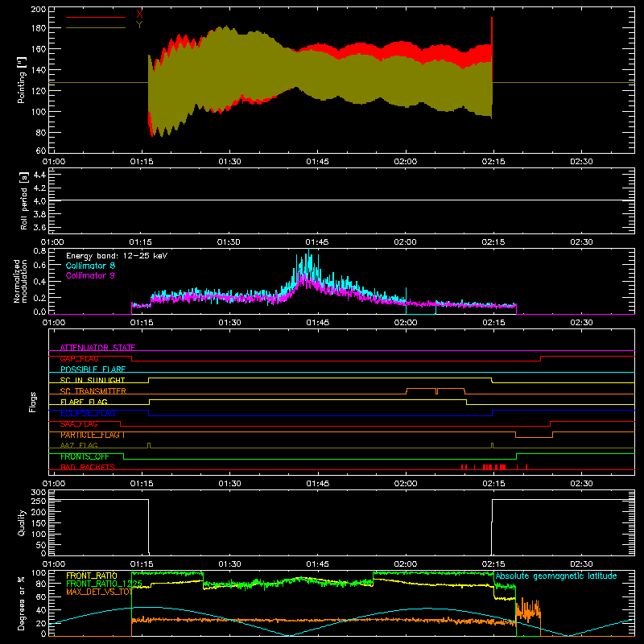644x644 pixels.
Task: Click the 4.4 tick on Roll period axis
Action: (39, 175)
